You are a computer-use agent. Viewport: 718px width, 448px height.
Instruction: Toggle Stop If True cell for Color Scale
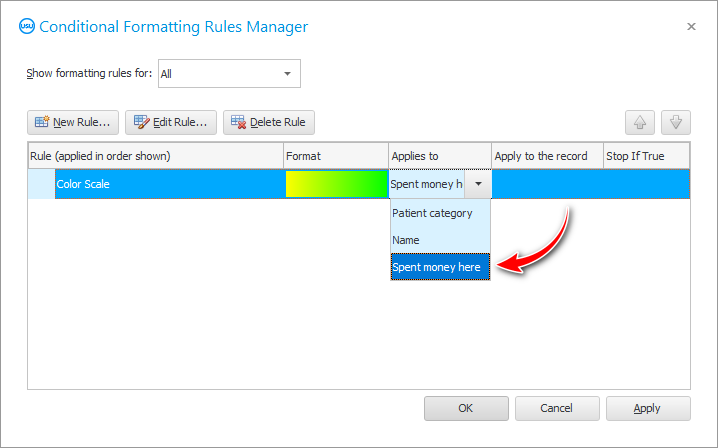[646, 184]
